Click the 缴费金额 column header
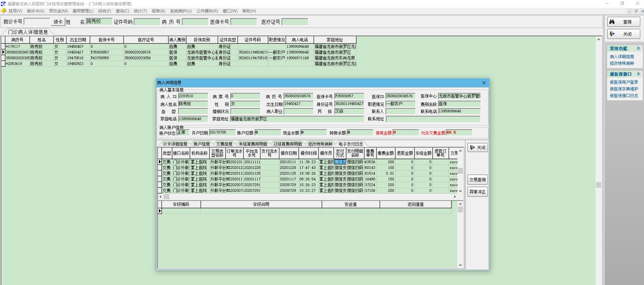Screen dimensions: 644x285 385,153
